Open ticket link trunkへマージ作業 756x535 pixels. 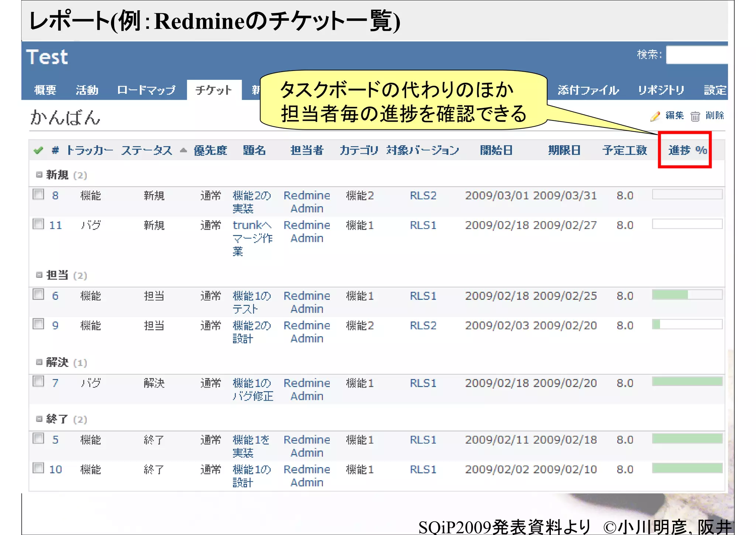[252, 238]
